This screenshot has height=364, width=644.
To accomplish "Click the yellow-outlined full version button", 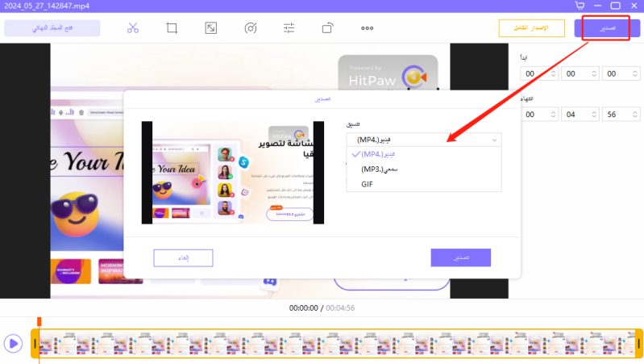I will pos(531,29).
